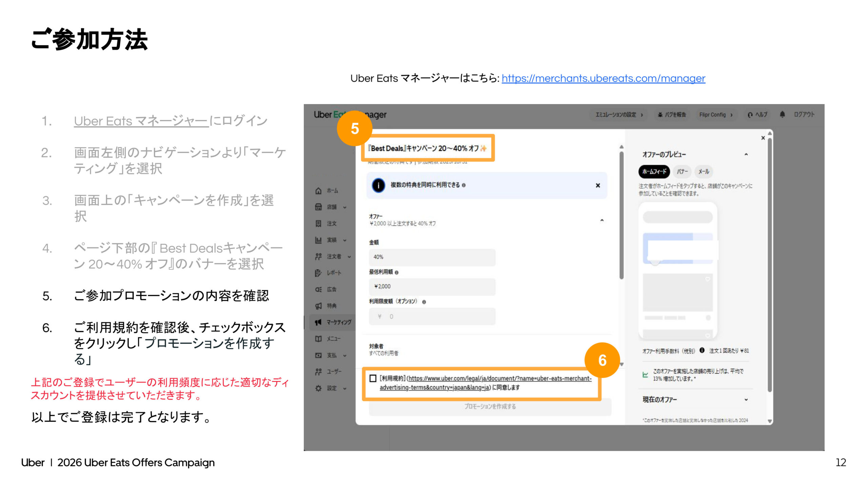The height and width of the screenshot is (488, 868).
Task: Click the ログアウト button
Action: pyautogui.click(x=804, y=115)
